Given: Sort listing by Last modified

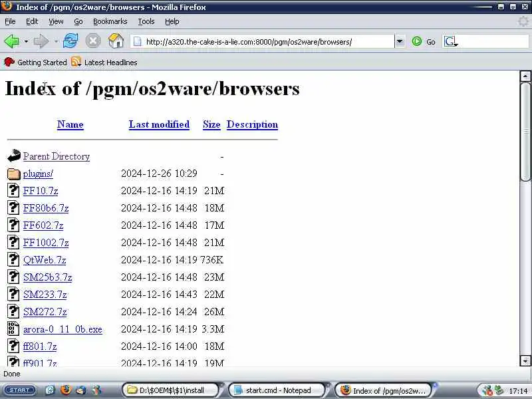Looking at the screenshot, I should 159,124.
